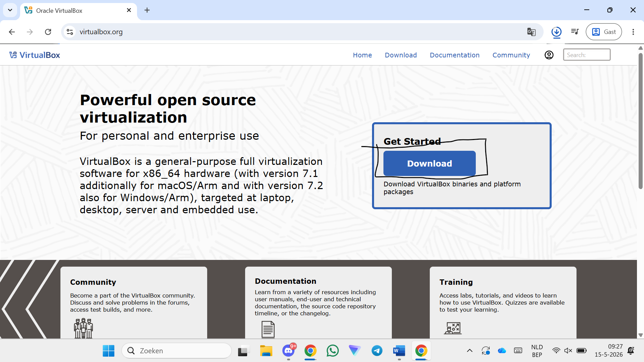Switch to the Oracle VirtualBox tab
644x362 pixels.
79,11
